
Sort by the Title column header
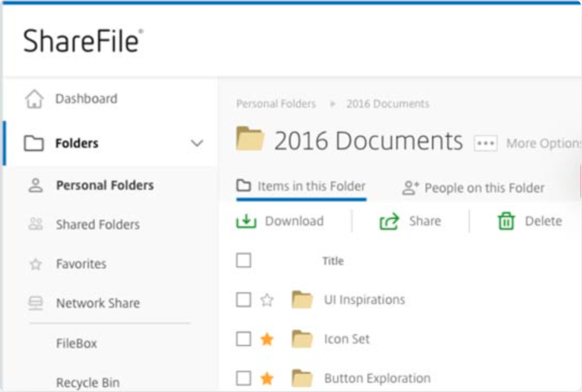332,261
